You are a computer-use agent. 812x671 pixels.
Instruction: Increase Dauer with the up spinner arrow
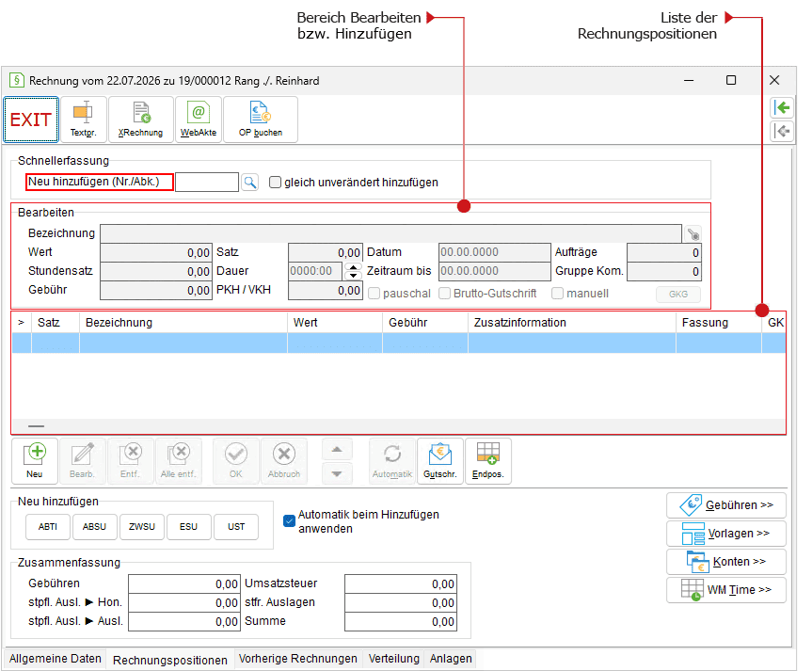pyautogui.click(x=353, y=267)
